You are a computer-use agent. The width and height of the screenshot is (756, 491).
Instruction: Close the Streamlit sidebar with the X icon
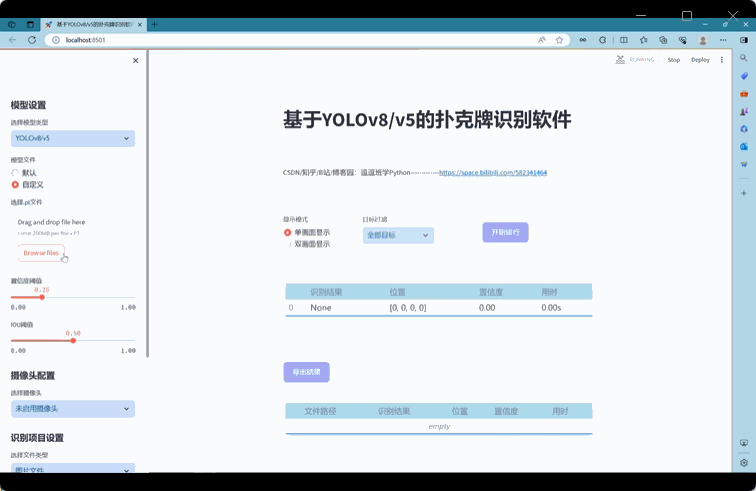(135, 60)
